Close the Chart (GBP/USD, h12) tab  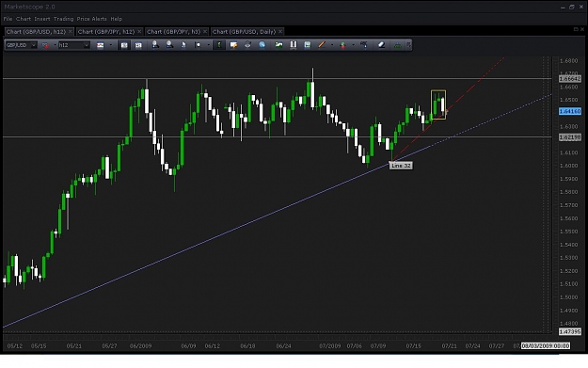pyautogui.click(x=71, y=31)
